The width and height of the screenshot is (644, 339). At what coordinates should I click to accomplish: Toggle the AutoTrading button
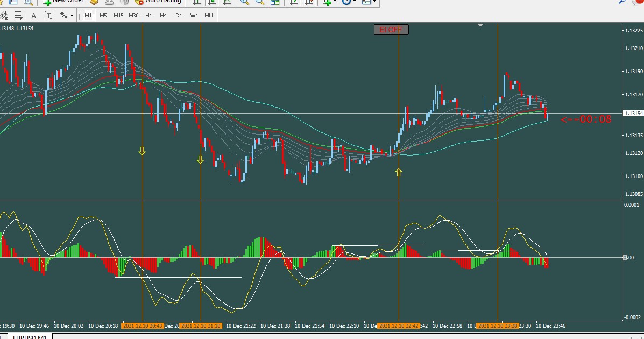point(159,2)
